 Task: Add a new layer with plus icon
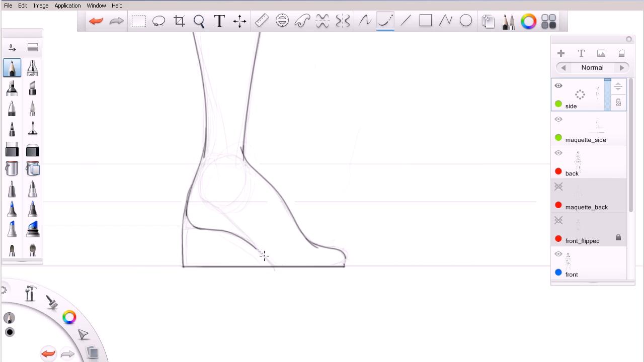point(561,53)
